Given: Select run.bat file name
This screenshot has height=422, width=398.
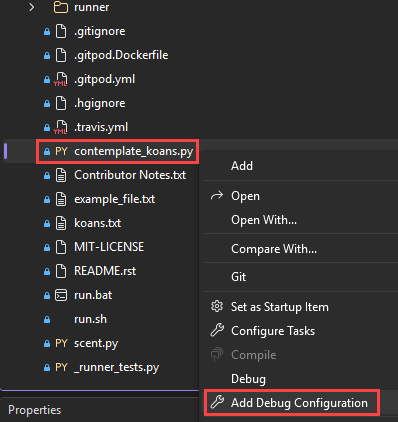Looking at the screenshot, I should pos(93,295).
